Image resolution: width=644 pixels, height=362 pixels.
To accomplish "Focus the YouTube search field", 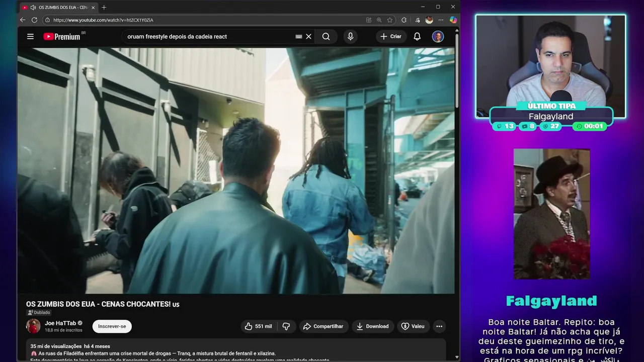I will (x=209, y=37).
